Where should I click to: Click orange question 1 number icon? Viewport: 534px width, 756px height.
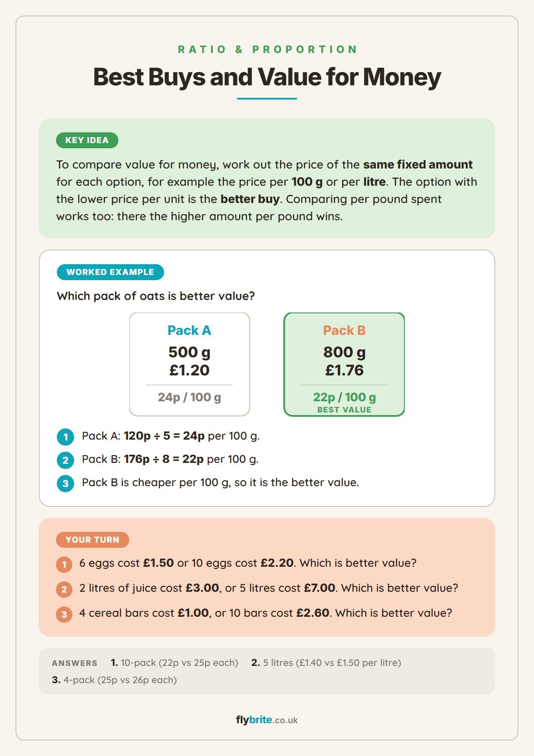pos(64,564)
